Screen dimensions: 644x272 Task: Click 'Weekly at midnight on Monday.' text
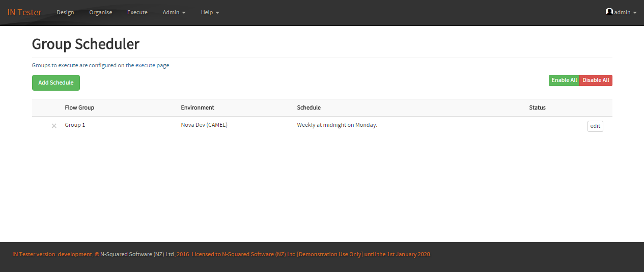click(337, 125)
